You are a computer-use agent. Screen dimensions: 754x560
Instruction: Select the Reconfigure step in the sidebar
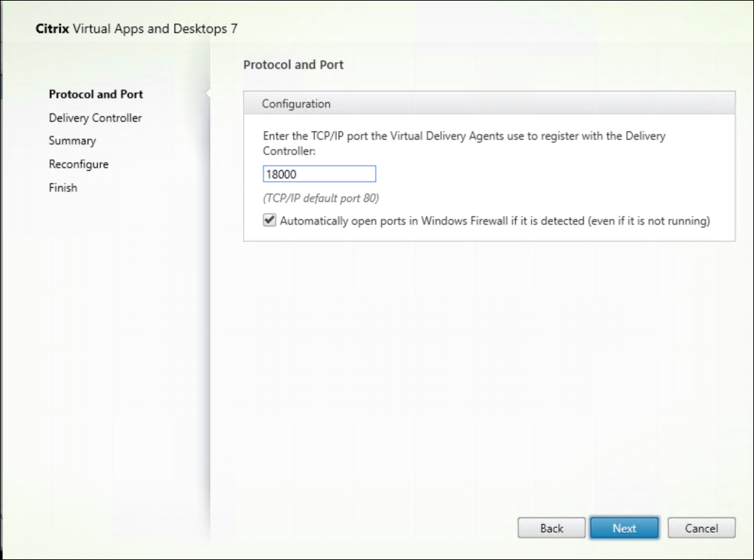(78, 164)
